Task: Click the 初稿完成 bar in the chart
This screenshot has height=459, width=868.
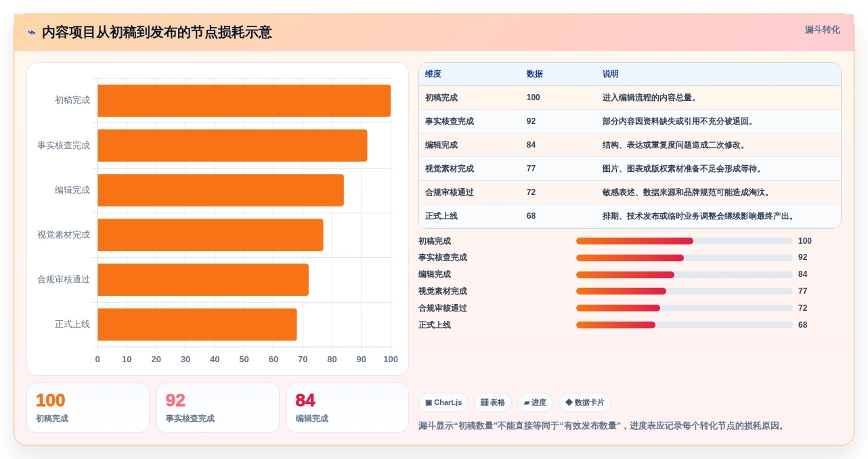Action: [x=244, y=100]
